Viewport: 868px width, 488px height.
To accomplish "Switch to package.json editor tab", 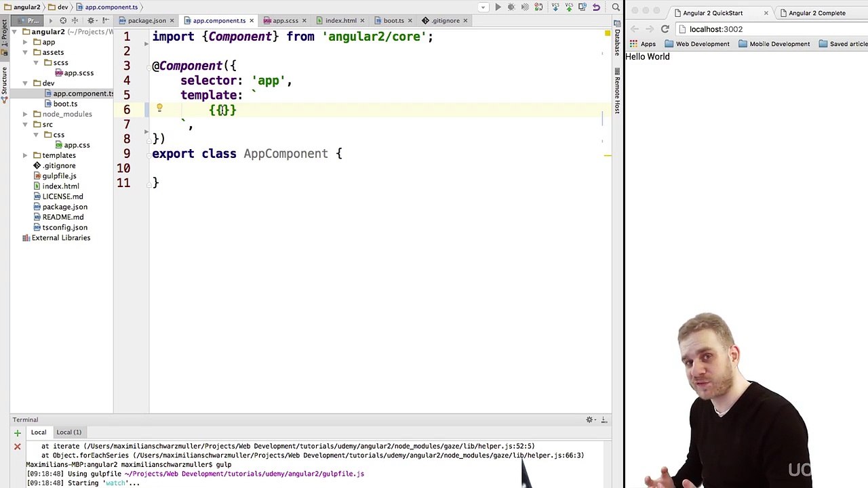I will click(x=146, y=20).
